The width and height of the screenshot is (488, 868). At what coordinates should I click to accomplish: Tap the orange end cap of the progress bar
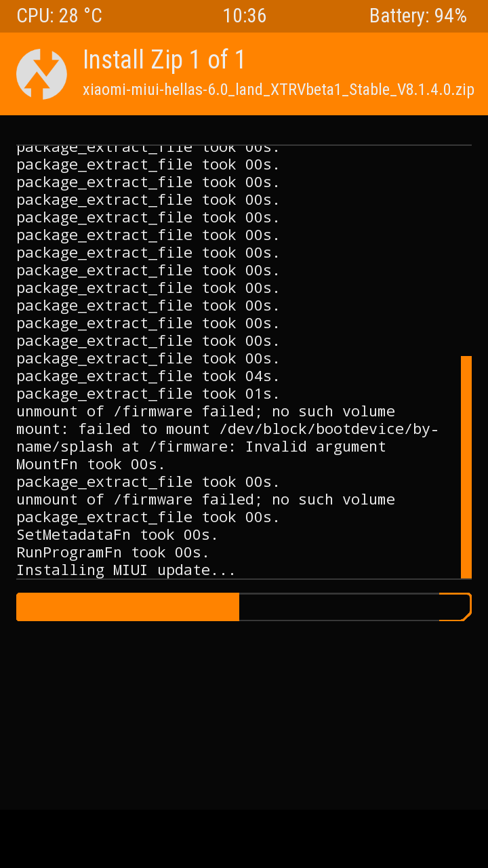(455, 607)
